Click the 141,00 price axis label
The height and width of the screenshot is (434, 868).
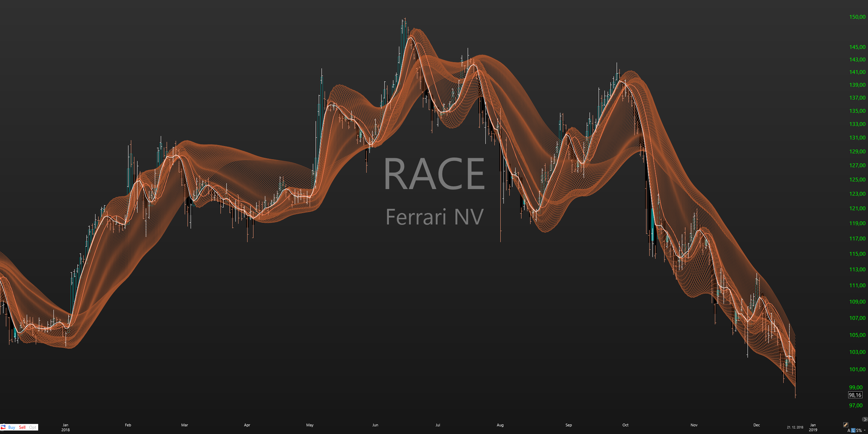(857, 72)
